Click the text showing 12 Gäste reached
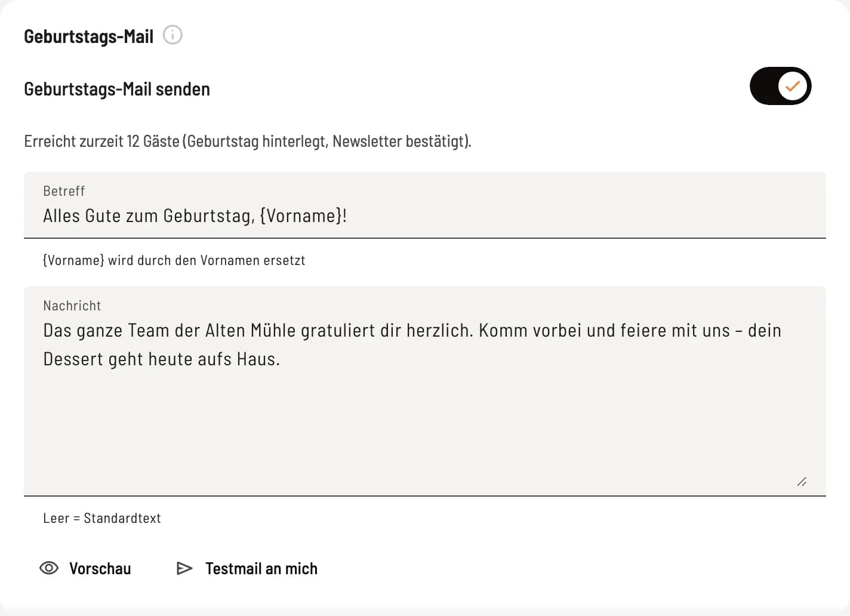Image resolution: width=850 pixels, height=616 pixels. click(248, 141)
